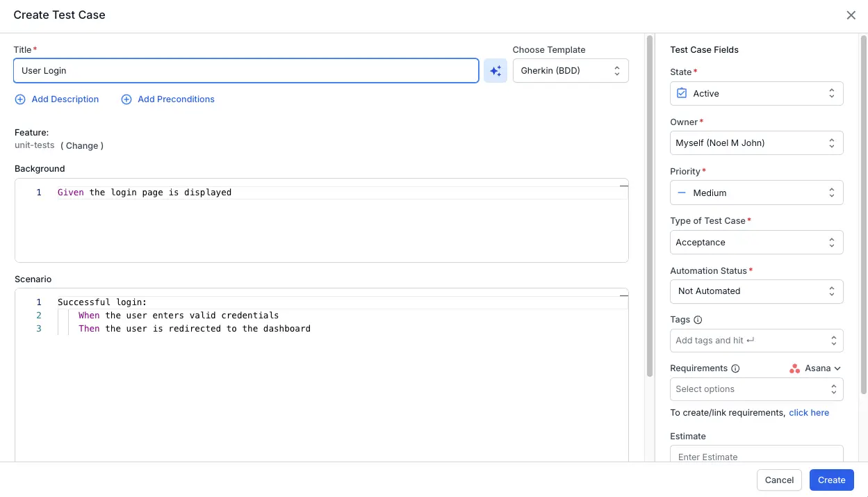This screenshot has width=868, height=497.
Task: Open the State dropdown showing Active
Action: pos(756,94)
